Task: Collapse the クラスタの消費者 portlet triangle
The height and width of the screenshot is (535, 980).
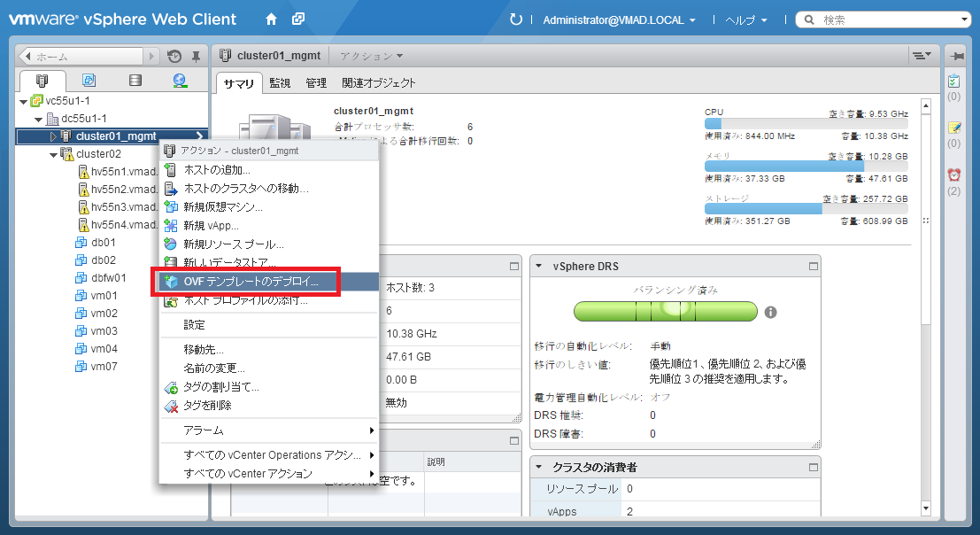Action: [x=539, y=467]
